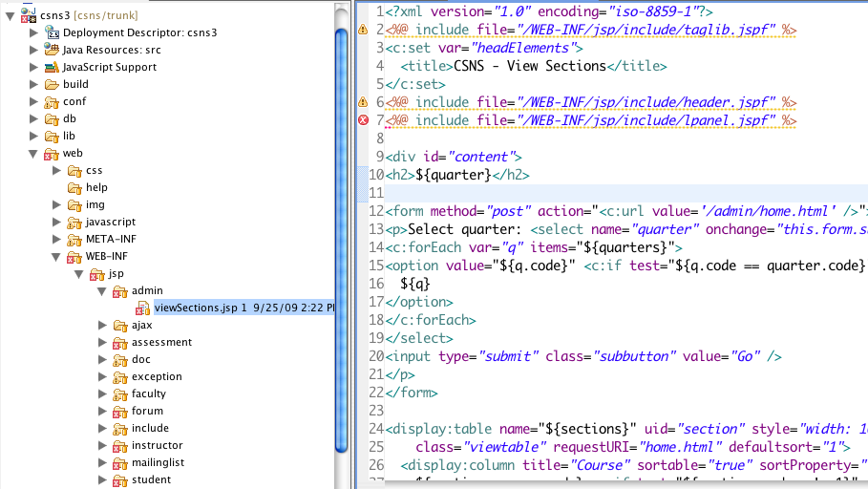The width and height of the screenshot is (868, 489).
Task: Click the Java Resources src icon
Action: (52, 50)
